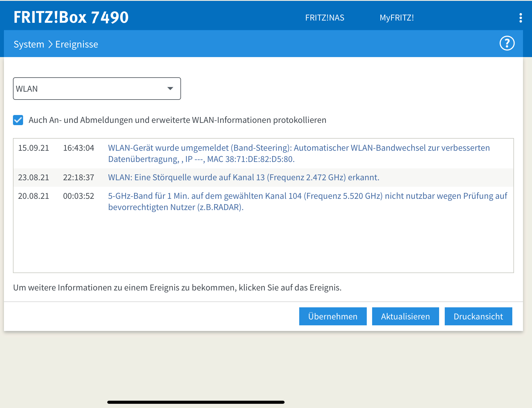Open the three-dot overflow menu
Viewport: 532px width, 408px height.
(520, 18)
